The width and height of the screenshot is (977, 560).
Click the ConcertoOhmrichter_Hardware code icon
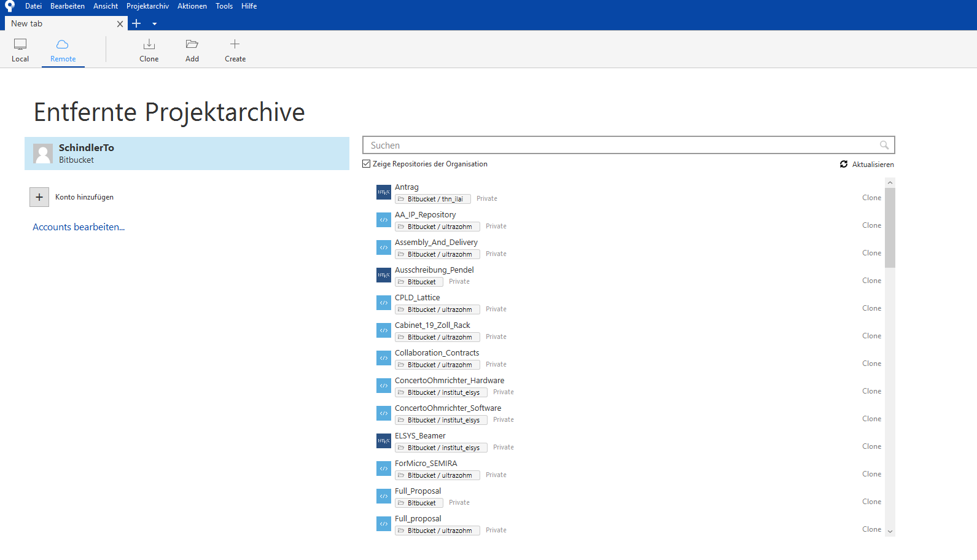tap(384, 386)
